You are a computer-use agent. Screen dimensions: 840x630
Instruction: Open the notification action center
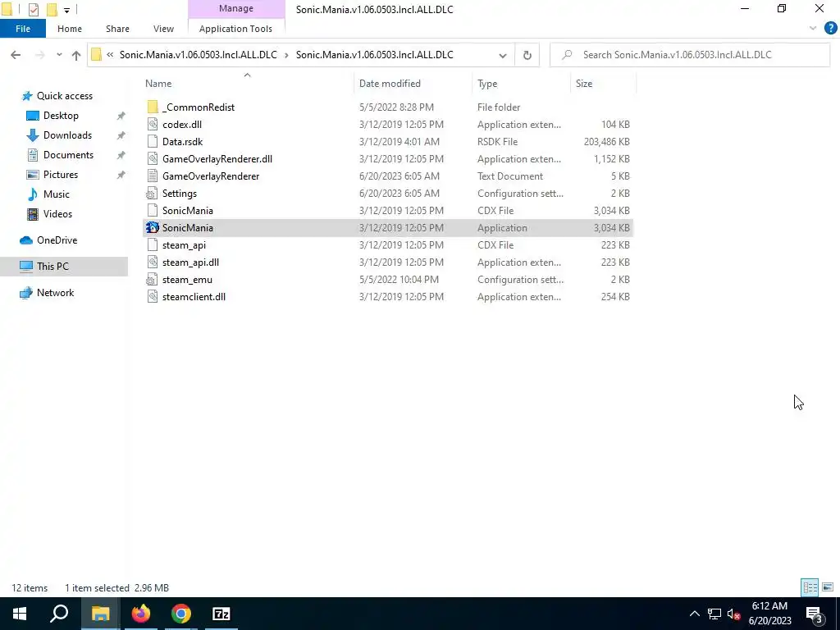815,614
